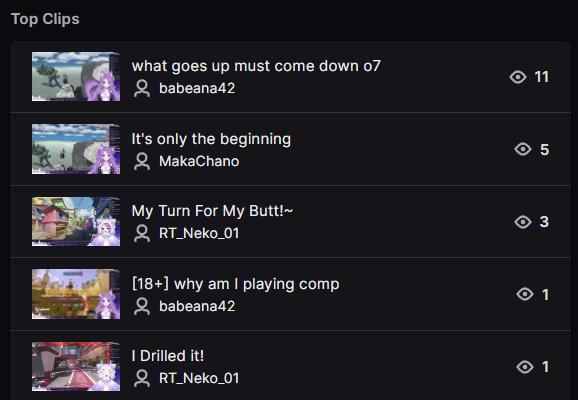
Task: Click the user icon next to MakaChano
Action: 142,161
